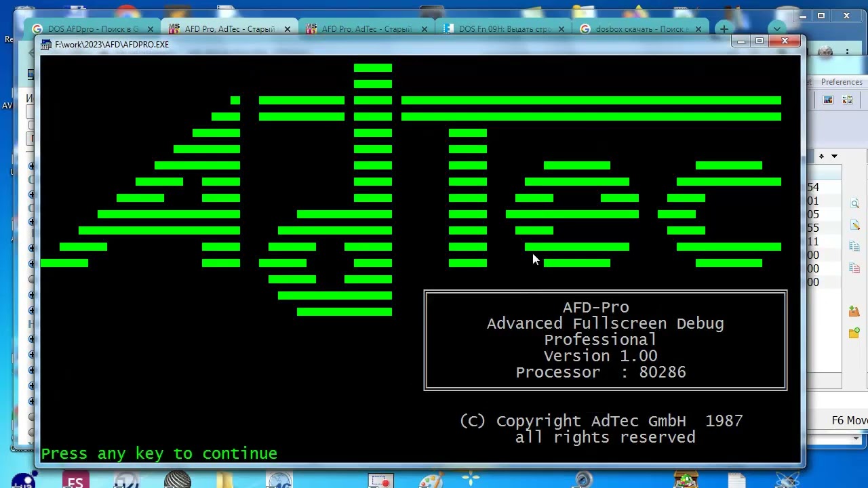Click the "Advanced Fullscreen Debug" line
Image resolution: width=868 pixels, height=488 pixels.
click(x=605, y=323)
